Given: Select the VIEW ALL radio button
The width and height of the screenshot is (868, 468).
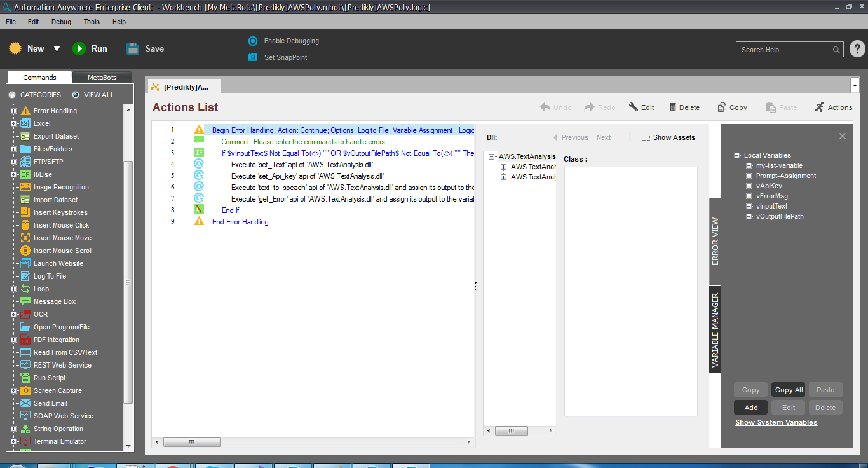Looking at the screenshot, I should point(76,95).
